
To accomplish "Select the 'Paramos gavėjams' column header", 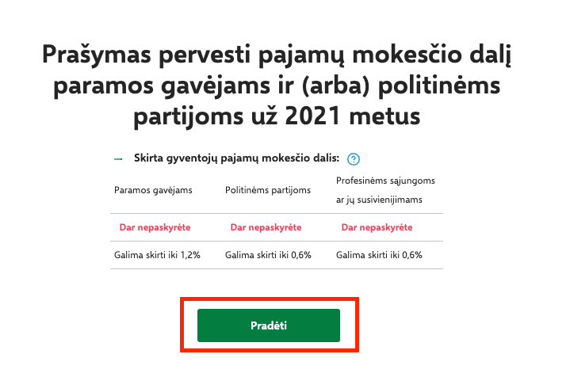I will pos(153,190).
